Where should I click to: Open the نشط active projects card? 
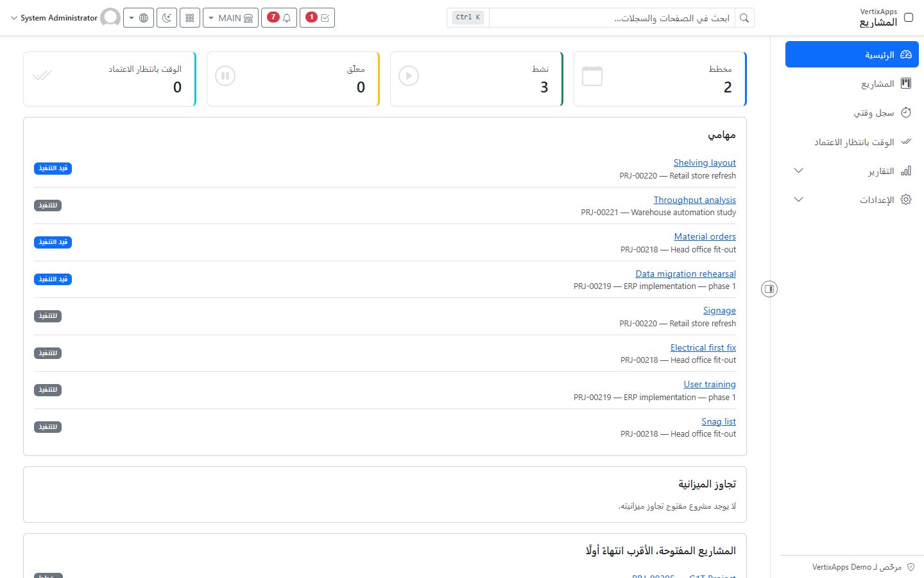click(477, 79)
